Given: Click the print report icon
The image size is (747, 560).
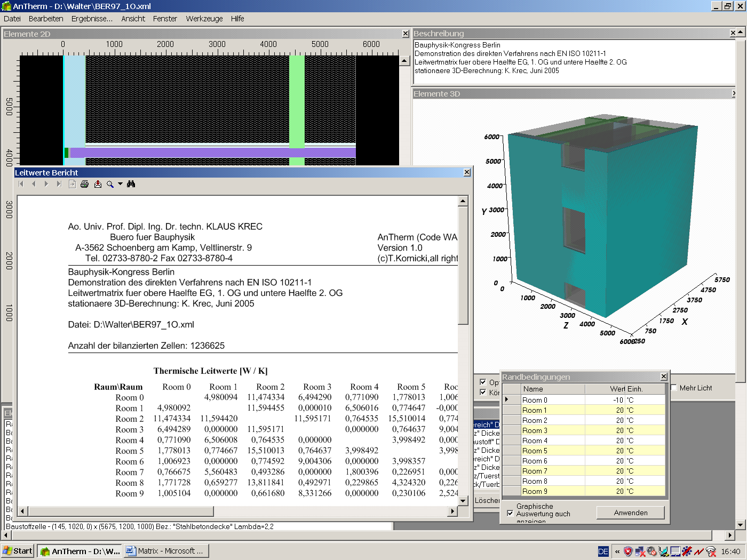Looking at the screenshot, I should 84,184.
